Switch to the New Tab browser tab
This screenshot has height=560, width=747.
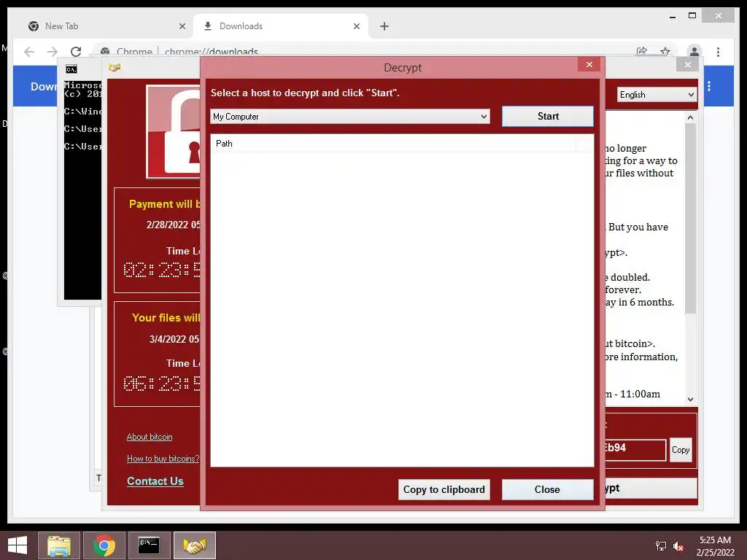107,26
